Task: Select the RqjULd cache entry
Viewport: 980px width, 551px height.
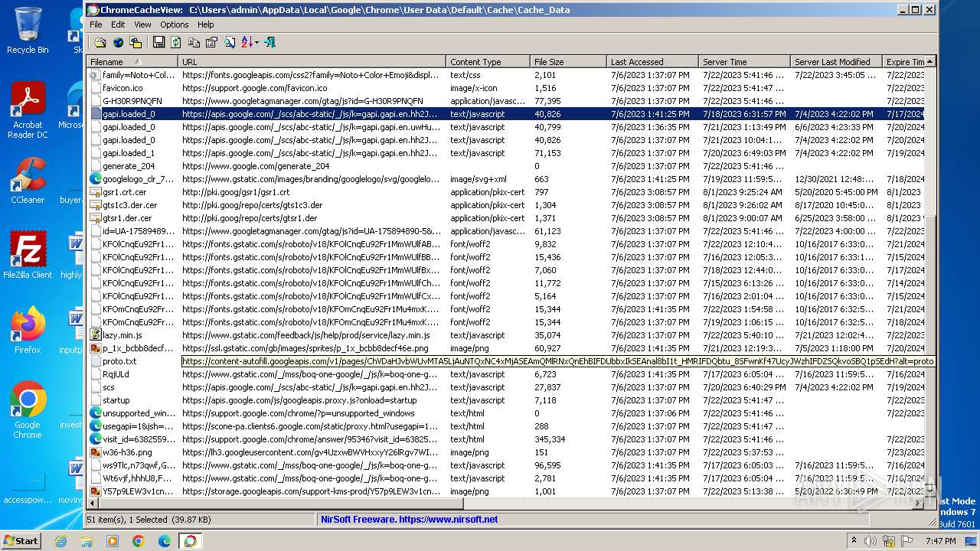Action: coord(506,374)
